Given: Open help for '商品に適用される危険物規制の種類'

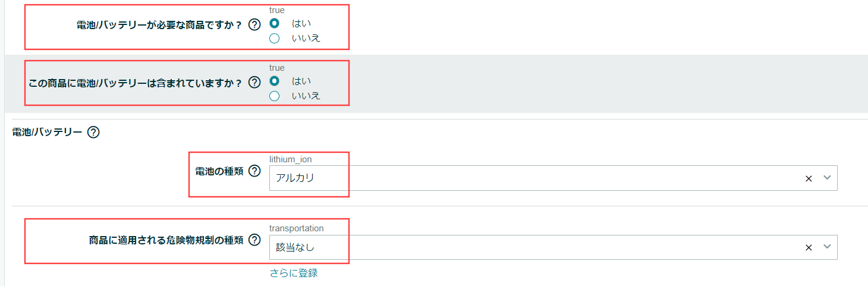Looking at the screenshot, I should [x=254, y=240].
